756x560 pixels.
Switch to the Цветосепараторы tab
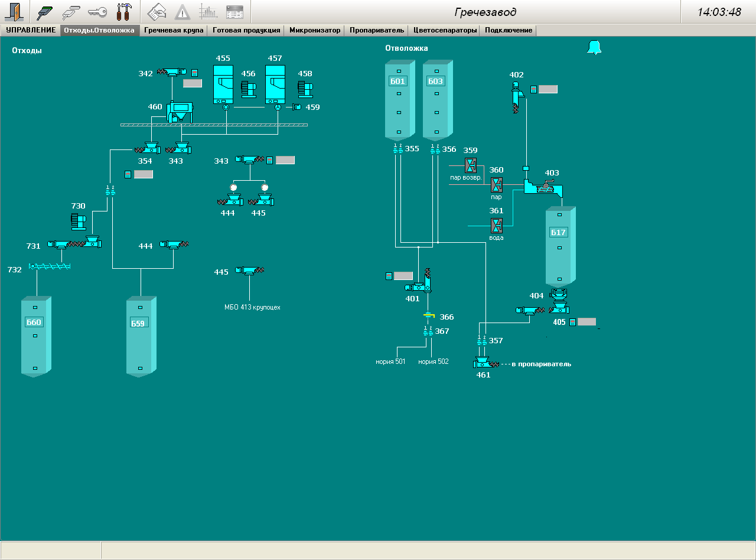click(445, 30)
